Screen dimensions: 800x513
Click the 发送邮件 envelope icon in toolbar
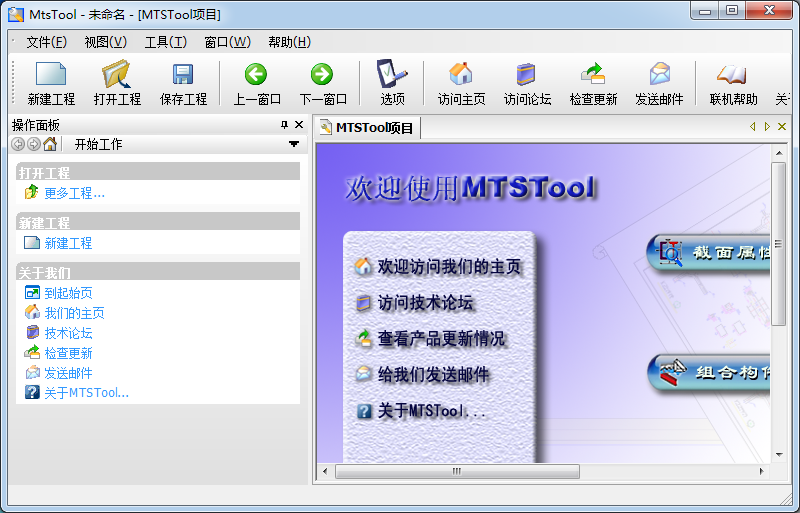[x=659, y=74]
